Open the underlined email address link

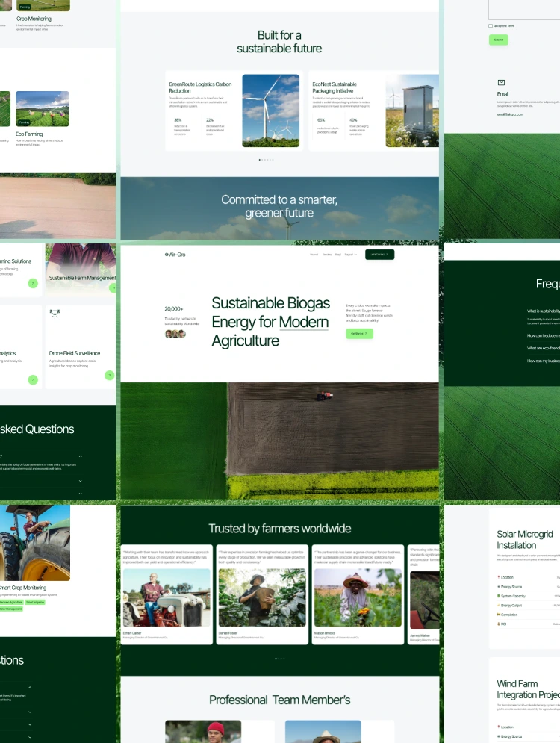[510, 114]
